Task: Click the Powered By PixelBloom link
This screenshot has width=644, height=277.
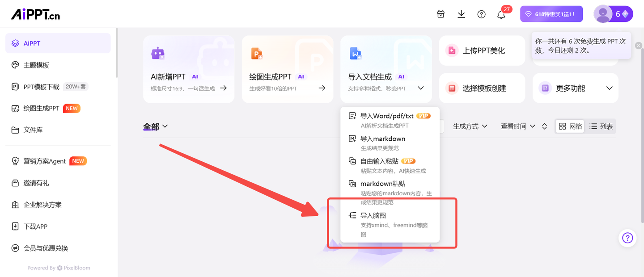Action: pos(59,268)
